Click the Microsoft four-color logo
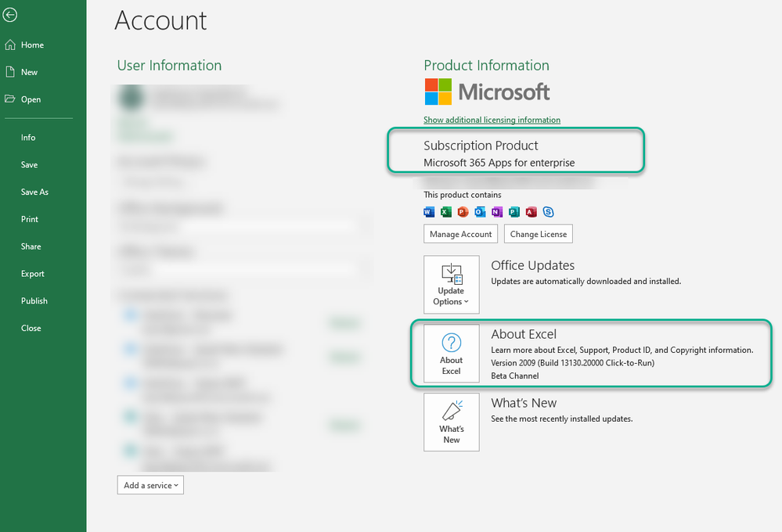782x532 pixels. (438, 92)
